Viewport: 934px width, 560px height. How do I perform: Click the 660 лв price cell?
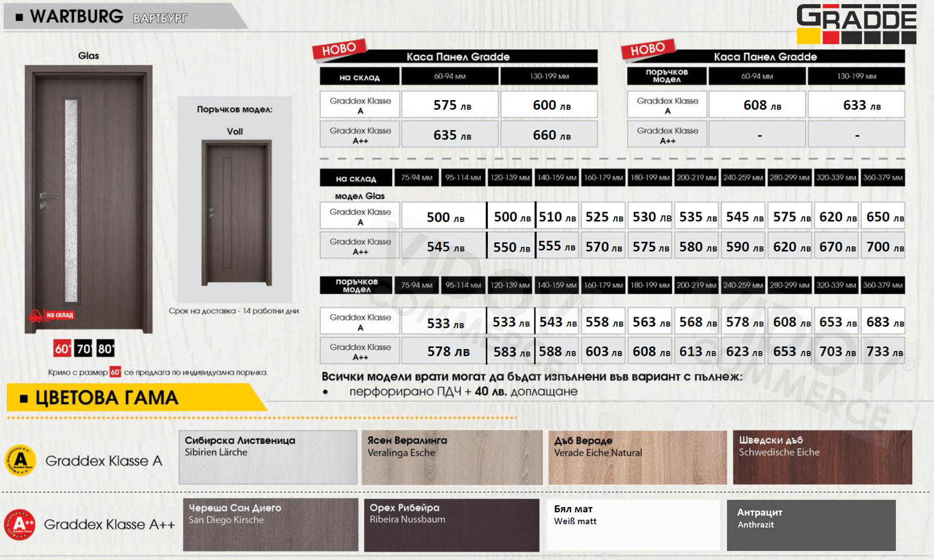coord(549,135)
